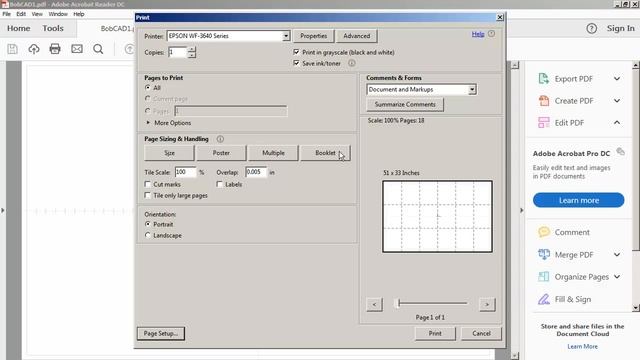Image resolution: width=640 pixels, height=360 pixels.
Task: Enable the Cut marks checkbox
Action: [x=148, y=184]
